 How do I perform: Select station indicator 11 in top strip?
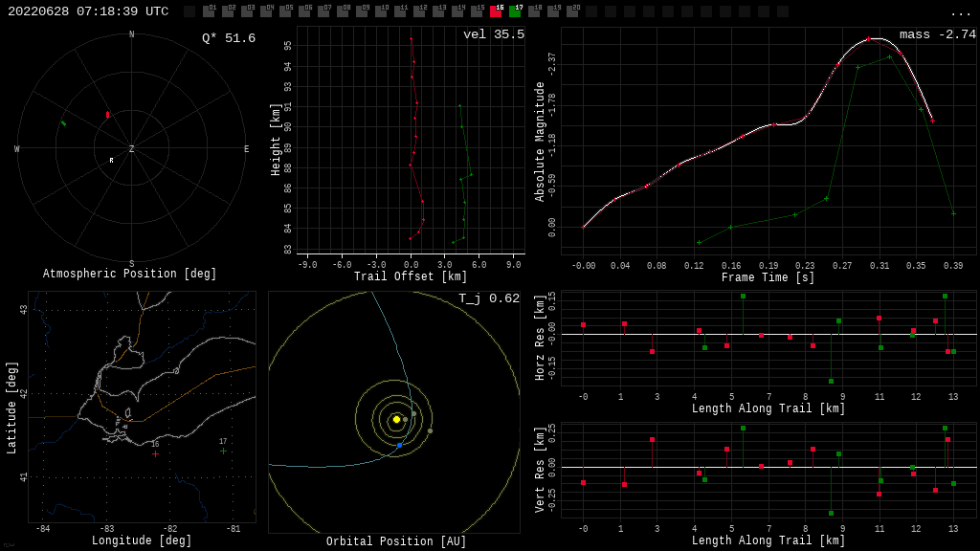point(400,11)
